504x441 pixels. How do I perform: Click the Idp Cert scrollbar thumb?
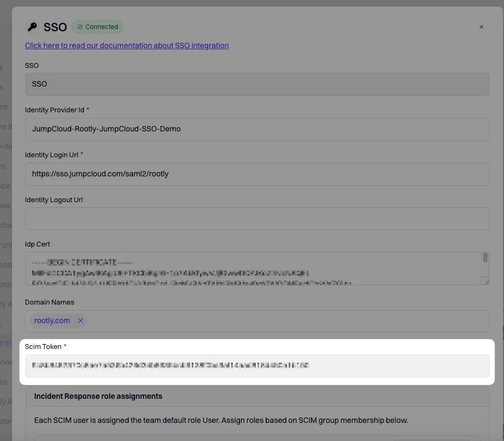click(485, 257)
